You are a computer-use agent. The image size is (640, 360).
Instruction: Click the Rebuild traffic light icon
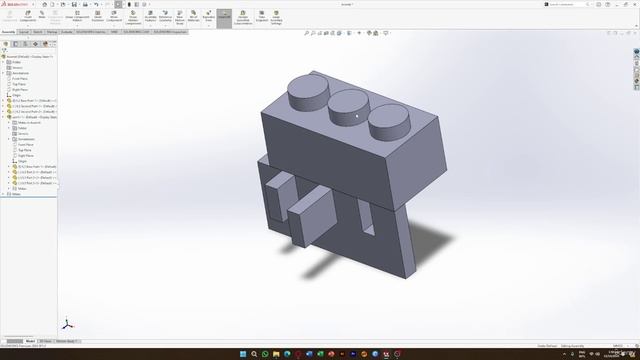tap(129, 4)
